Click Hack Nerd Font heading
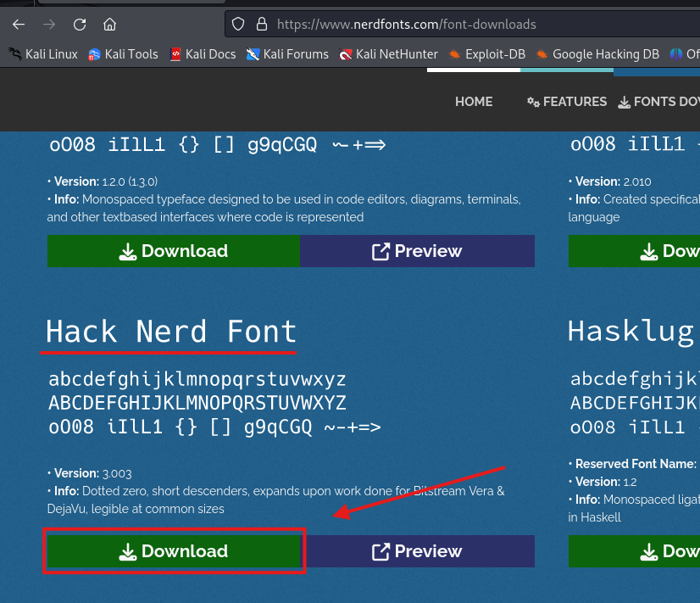This screenshot has height=603, width=700. click(171, 331)
